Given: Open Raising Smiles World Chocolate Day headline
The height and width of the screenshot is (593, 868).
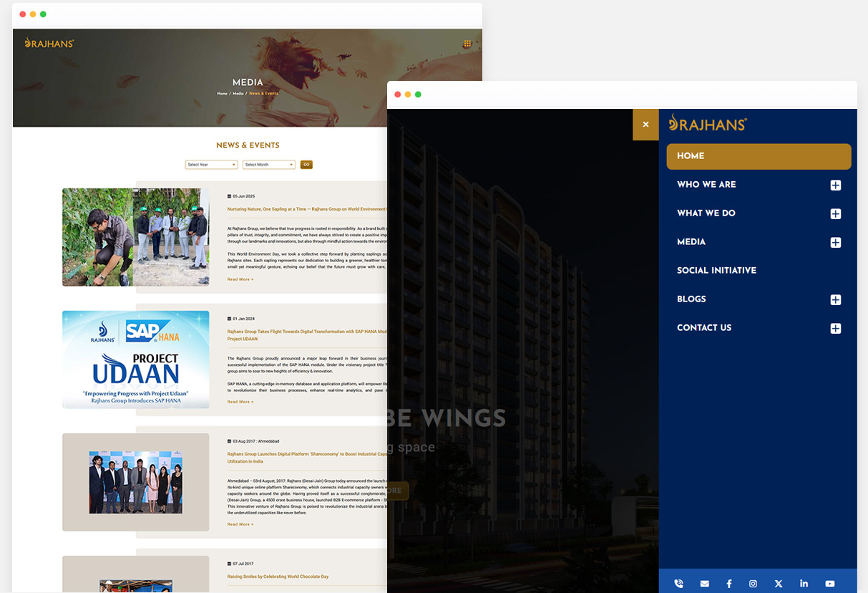Looking at the screenshot, I should click(278, 577).
